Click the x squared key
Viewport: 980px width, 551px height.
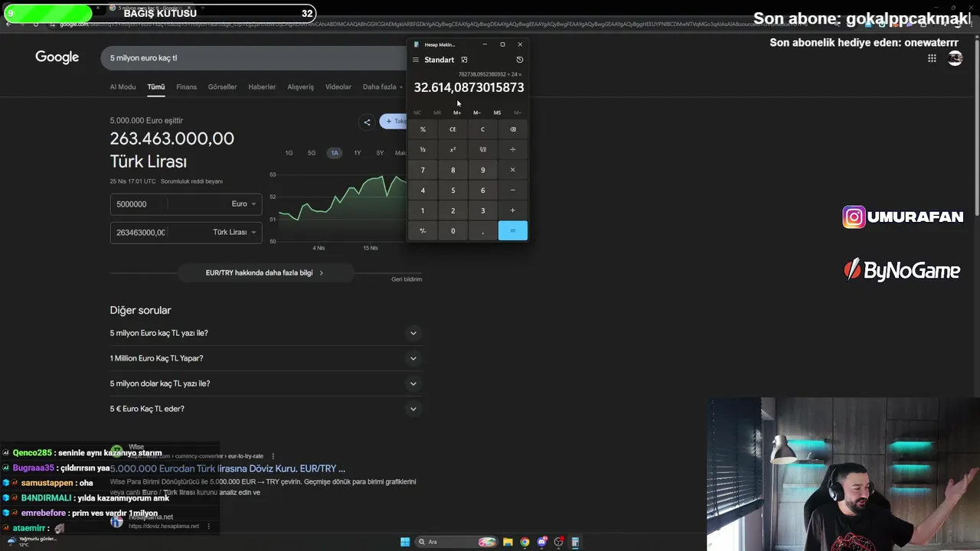[452, 150]
